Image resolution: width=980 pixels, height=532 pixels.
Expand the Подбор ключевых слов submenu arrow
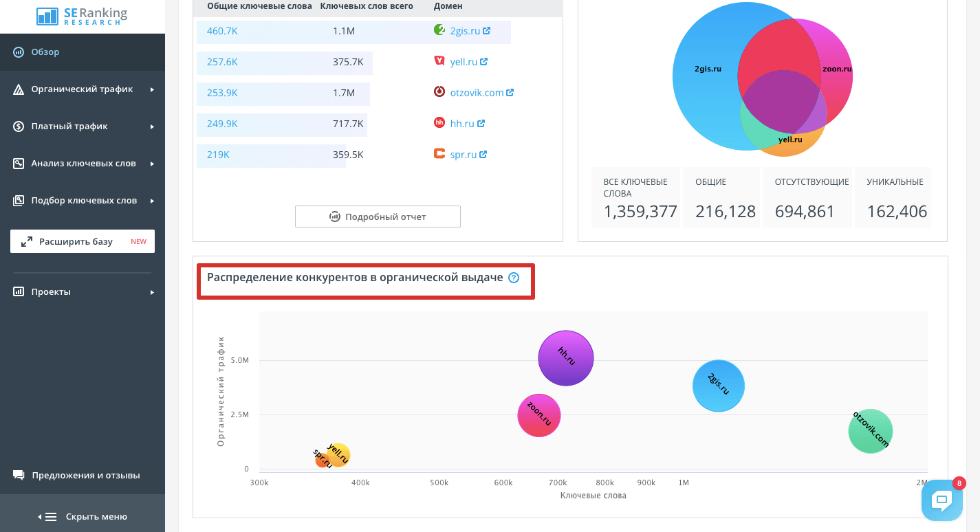(x=152, y=201)
